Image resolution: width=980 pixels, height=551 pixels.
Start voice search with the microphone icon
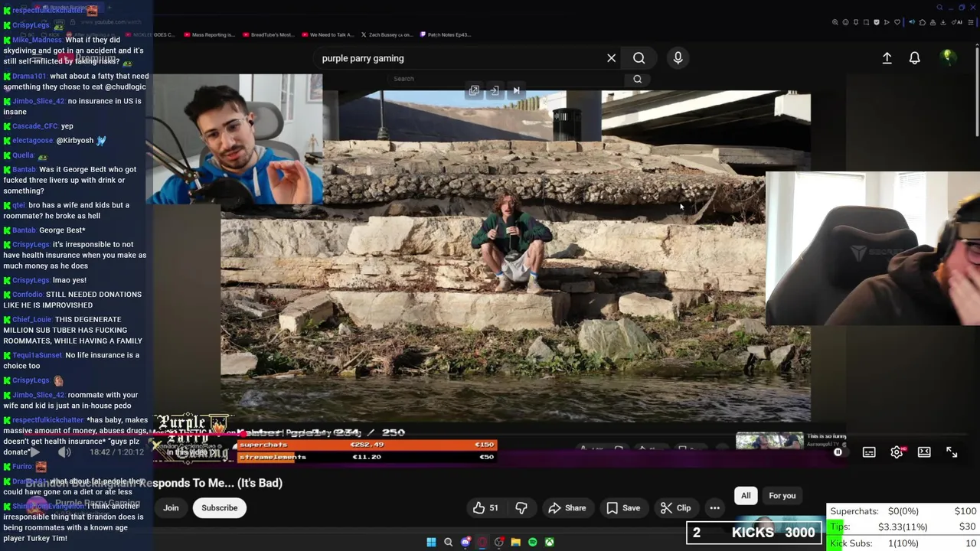pos(678,58)
